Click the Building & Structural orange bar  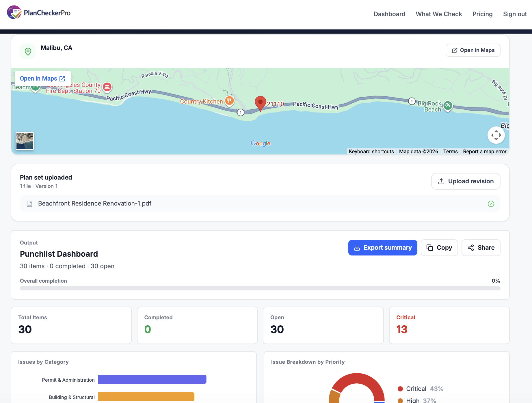146,397
